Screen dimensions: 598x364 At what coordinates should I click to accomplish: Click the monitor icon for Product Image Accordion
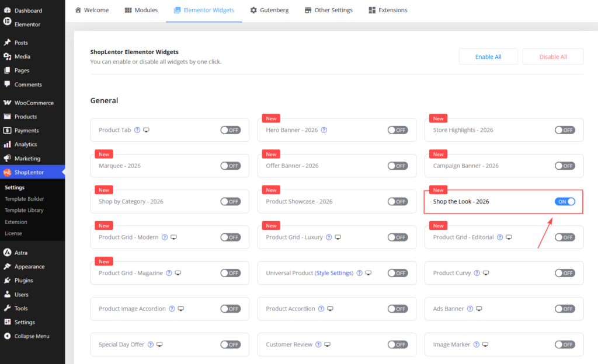pyautogui.click(x=181, y=309)
